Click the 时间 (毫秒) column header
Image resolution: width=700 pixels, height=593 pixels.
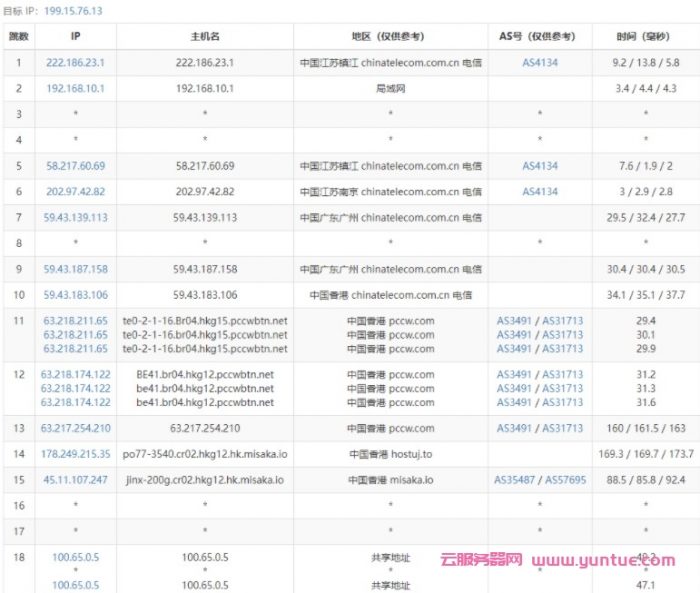(645, 36)
